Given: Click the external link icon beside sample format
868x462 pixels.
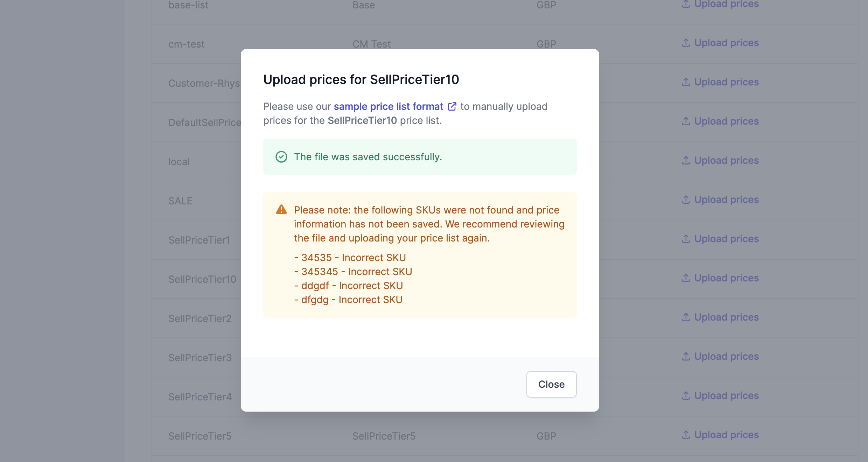Looking at the screenshot, I should pos(452,106).
